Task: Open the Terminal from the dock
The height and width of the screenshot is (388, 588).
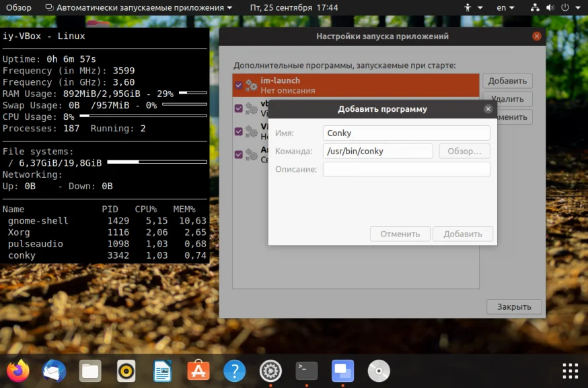Action: pos(307,370)
